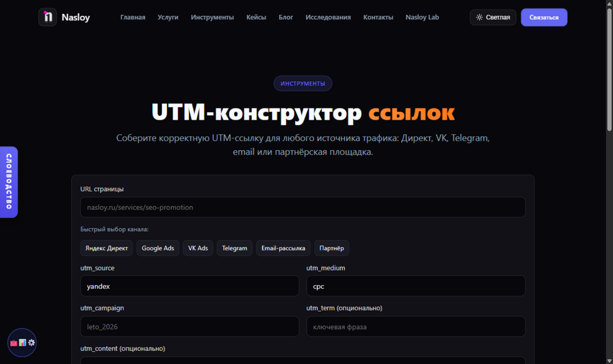Go to Контакты in the navigation
Image resolution: width=613 pixels, height=364 pixels.
click(378, 17)
